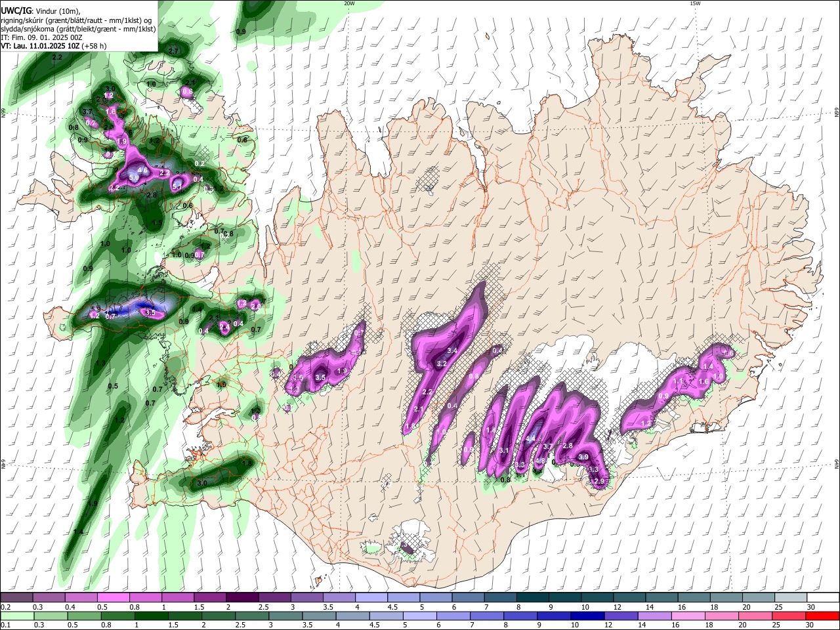Image resolution: width=840 pixels, height=630 pixels.
Task: Click the 2.9 snowfall value on the map
Action: [598, 482]
